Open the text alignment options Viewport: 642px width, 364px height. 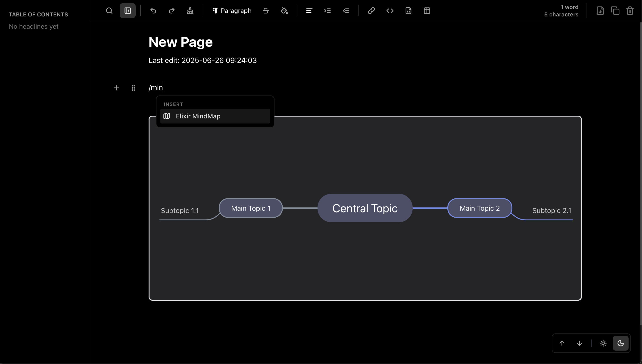(309, 11)
